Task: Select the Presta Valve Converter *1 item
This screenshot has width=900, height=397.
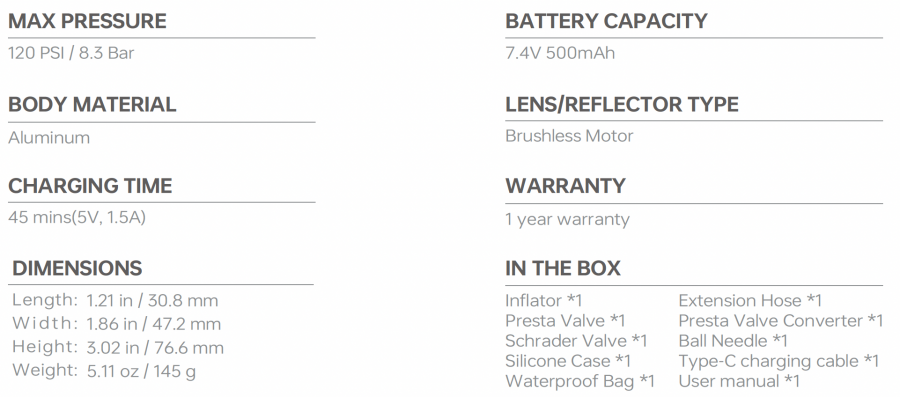Action: click(781, 321)
